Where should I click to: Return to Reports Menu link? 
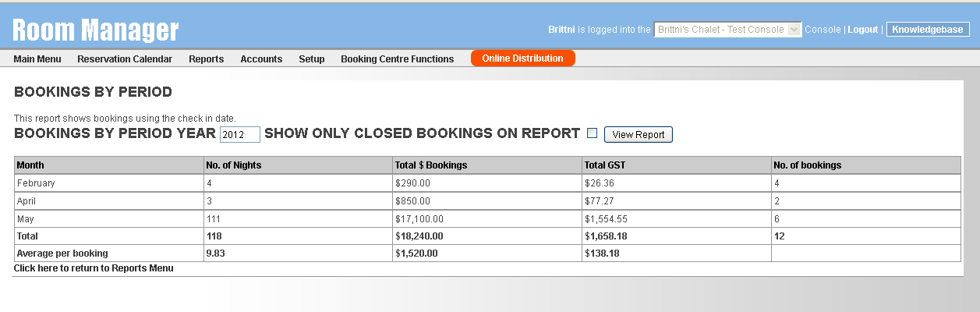pos(94,268)
